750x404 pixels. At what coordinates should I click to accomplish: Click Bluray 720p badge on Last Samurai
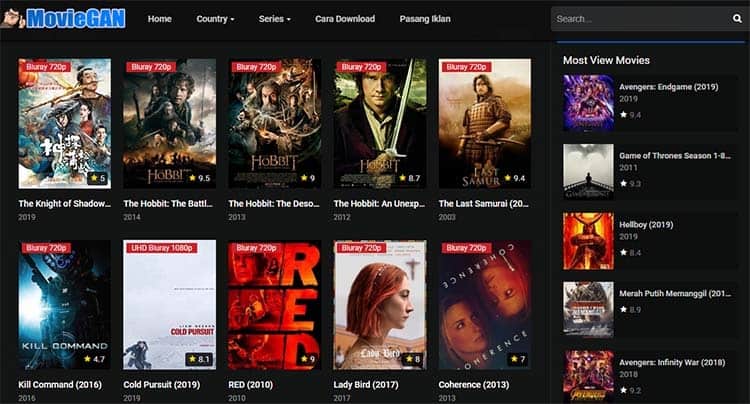[466, 67]
